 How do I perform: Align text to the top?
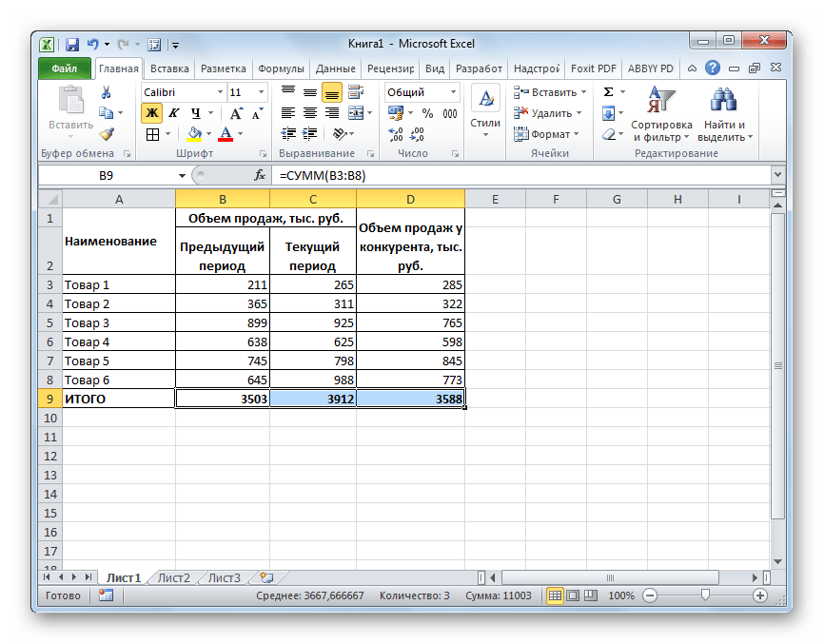(x=288, y=92)
